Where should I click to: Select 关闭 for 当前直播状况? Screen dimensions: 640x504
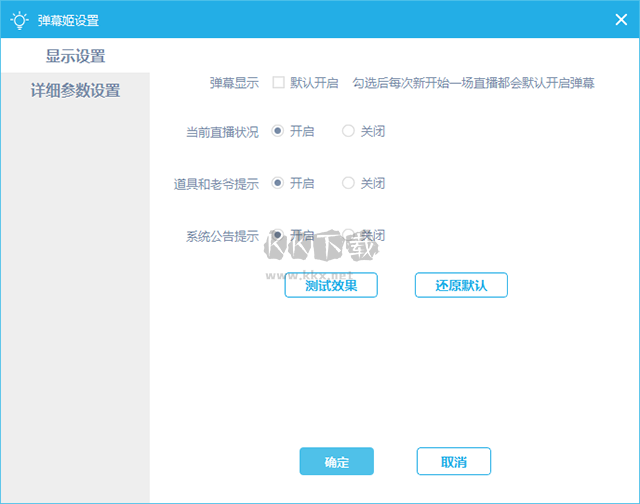click(x=348, y=131)
